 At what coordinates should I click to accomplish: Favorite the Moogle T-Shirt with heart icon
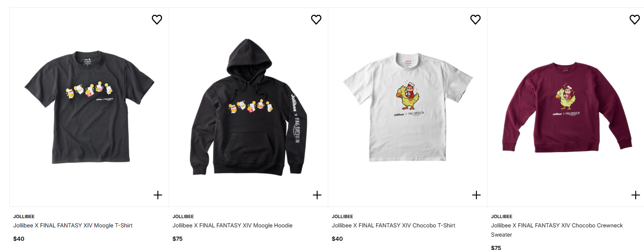coord(157,19)
